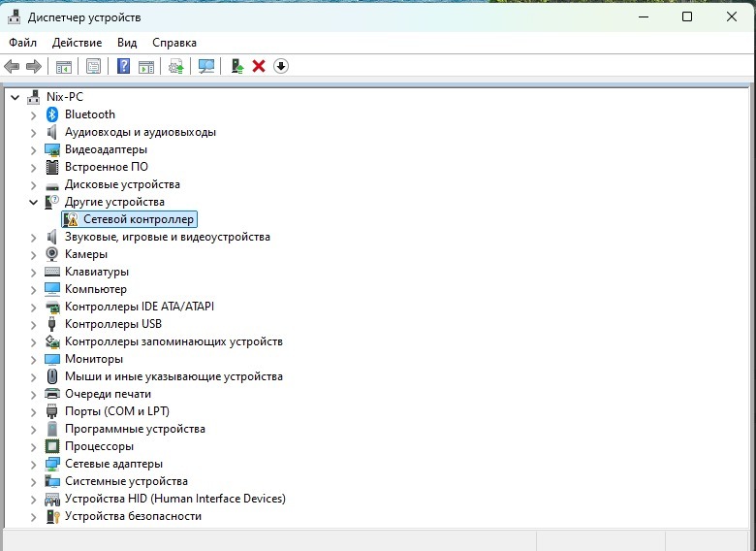Select the Сетевой контроллер device
This screenshot has height=551, width=756.
click(138, 219)
